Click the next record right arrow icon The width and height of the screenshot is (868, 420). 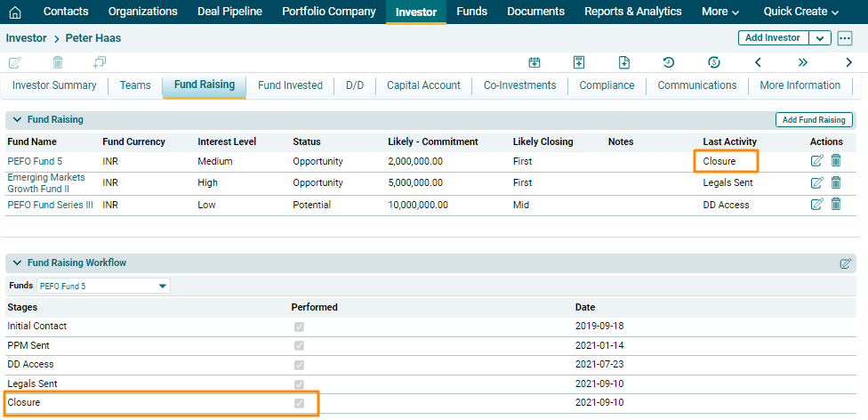tap(848, 62)
